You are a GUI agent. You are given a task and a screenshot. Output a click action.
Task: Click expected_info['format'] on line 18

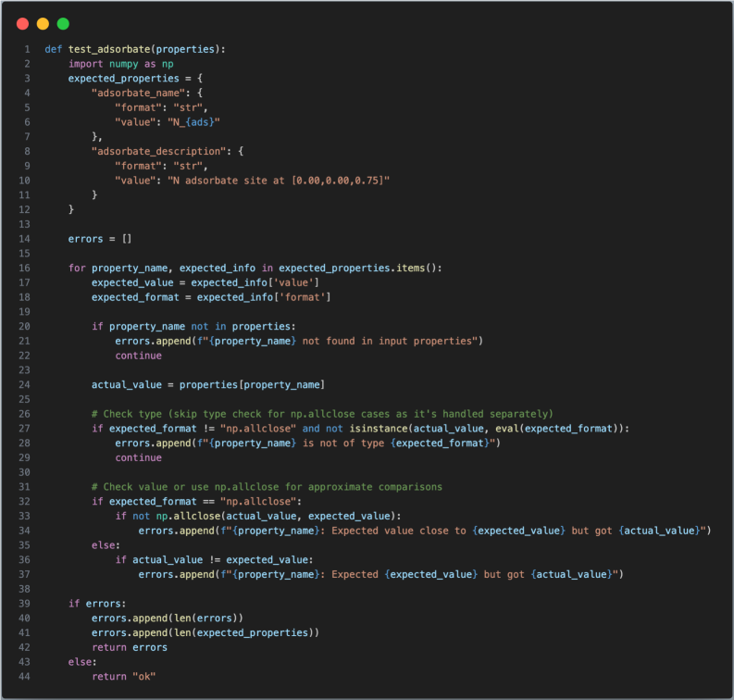point(264,297)
